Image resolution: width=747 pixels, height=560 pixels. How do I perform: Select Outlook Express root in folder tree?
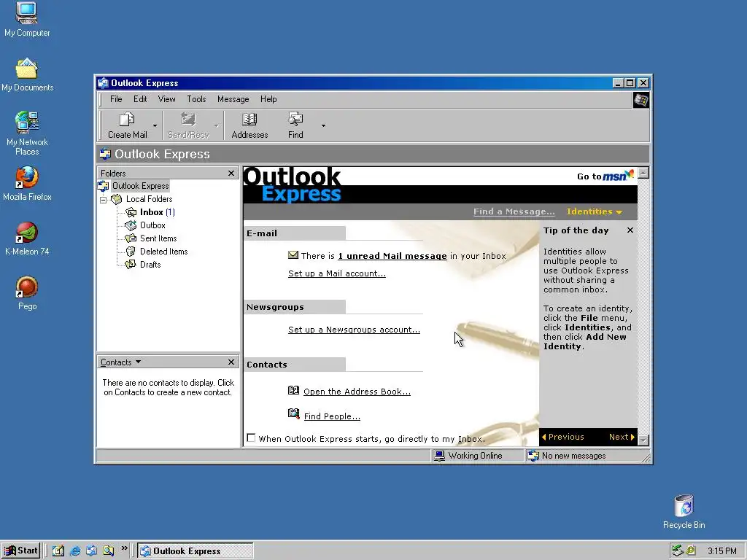click(x=140, y=186)
